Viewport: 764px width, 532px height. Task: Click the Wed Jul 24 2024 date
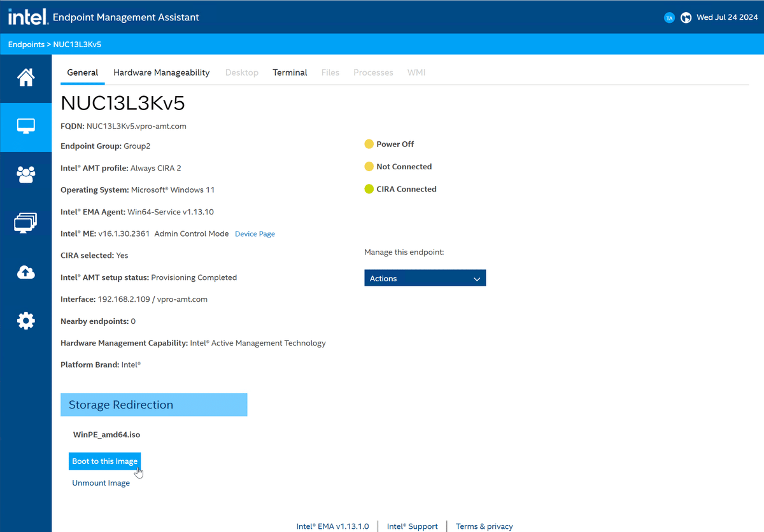point(726,17)
